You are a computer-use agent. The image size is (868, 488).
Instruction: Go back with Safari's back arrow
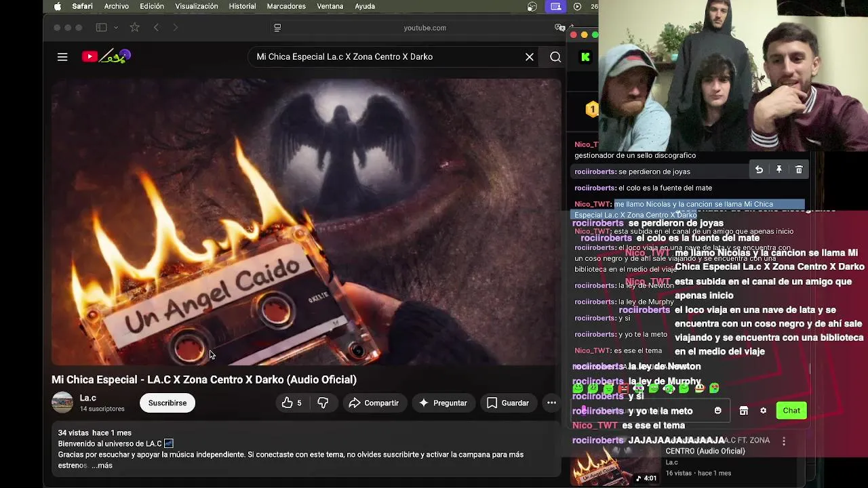(x=156, y=28)
